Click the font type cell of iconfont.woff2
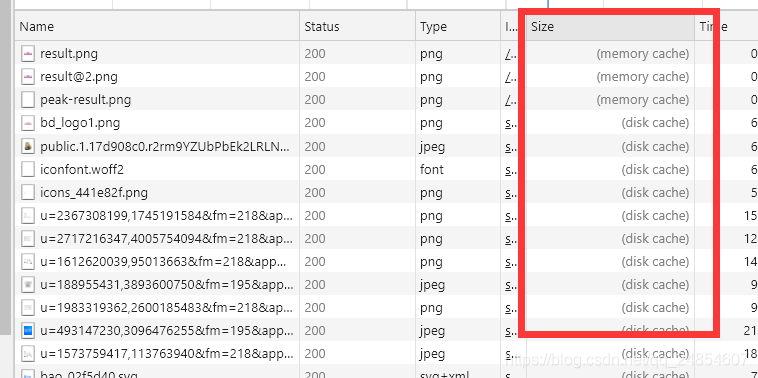Viewport: 758px width, 378px height. click(432, 170)
